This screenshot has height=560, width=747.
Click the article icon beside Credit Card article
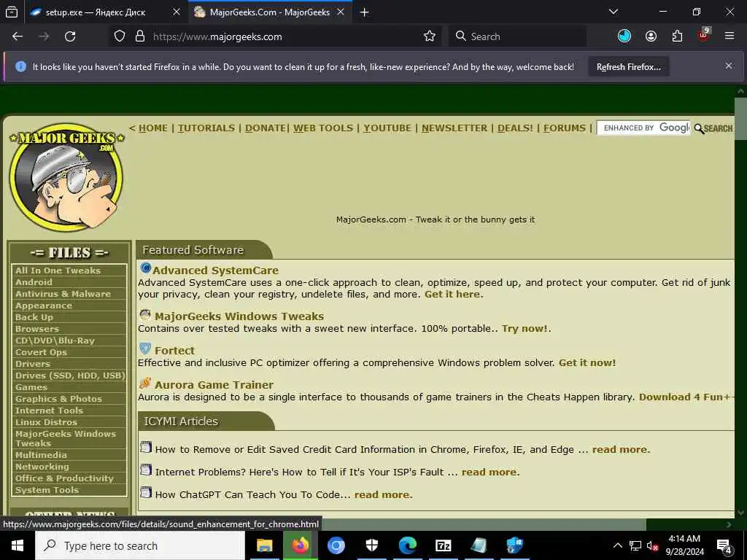(x=146, y=448)
